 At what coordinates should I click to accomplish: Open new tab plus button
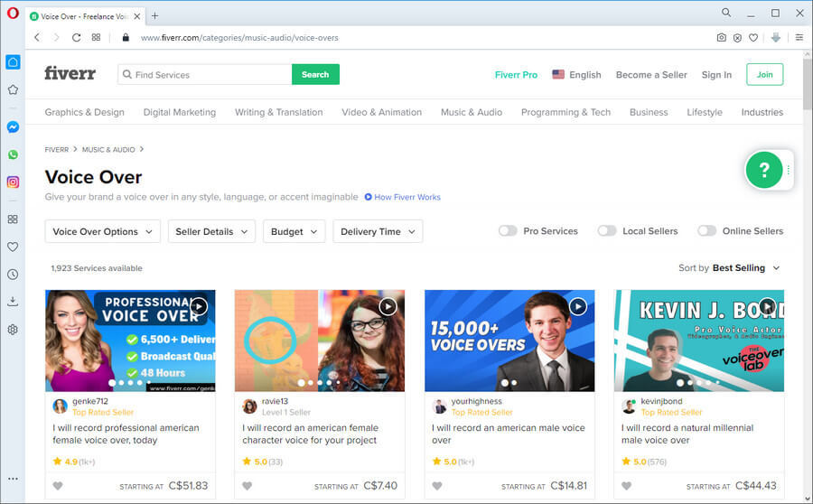point(154,15)
